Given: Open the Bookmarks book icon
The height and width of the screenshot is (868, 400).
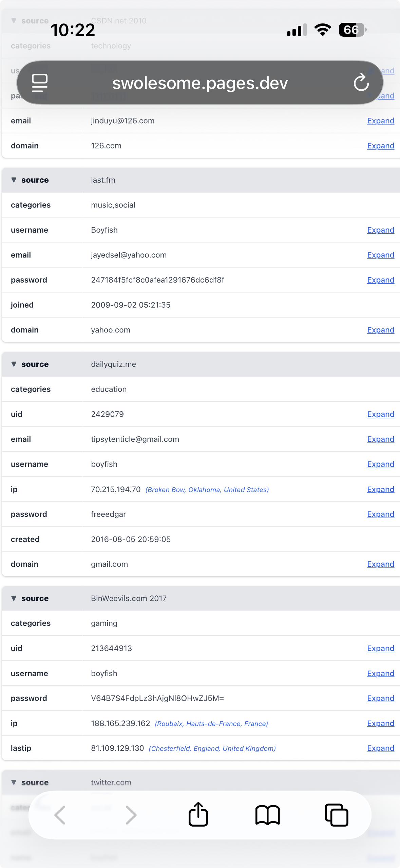Looking at the screenshot, I should pyautogui.click(x=267, y=815).
